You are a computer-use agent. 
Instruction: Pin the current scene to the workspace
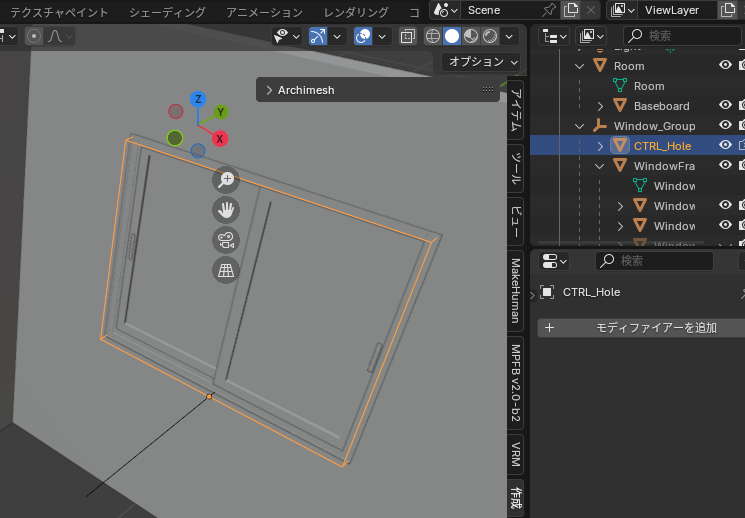(x=549, y=10)
